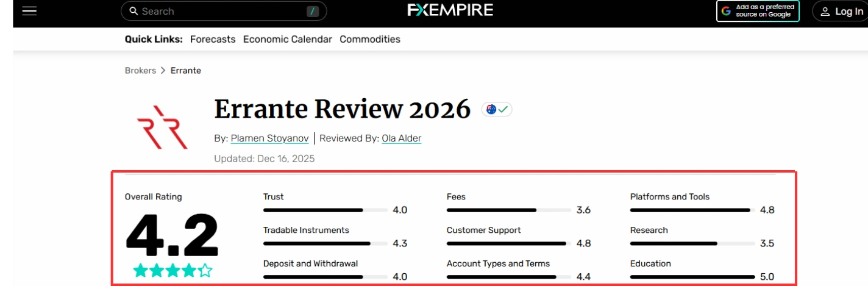Click the 4.2 overall score
This screenshot has height=286, width=868.
point(173,235)
